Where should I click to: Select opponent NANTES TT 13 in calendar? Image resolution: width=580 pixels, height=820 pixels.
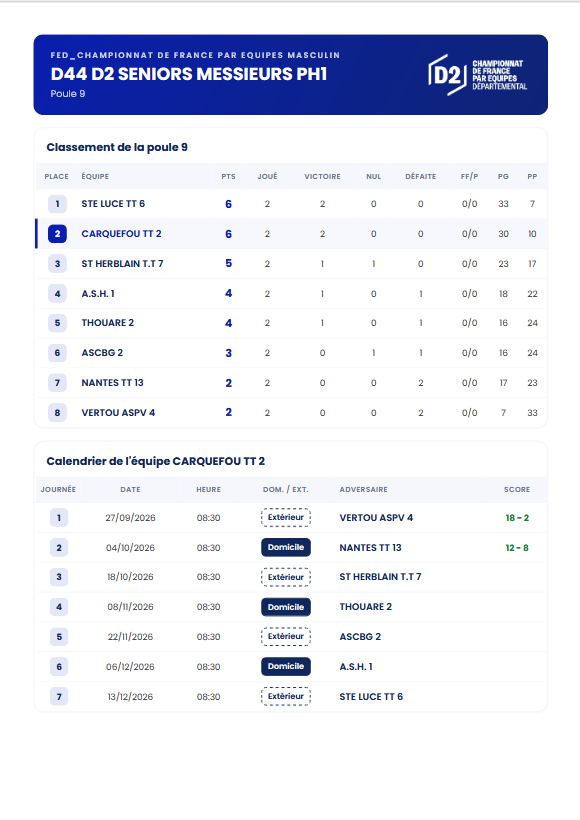click(370, 548)
